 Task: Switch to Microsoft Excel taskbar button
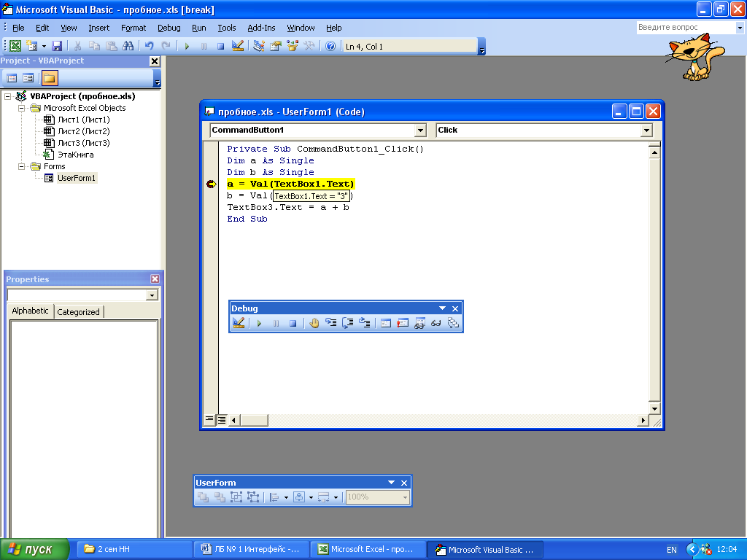(x=368, y=550)
